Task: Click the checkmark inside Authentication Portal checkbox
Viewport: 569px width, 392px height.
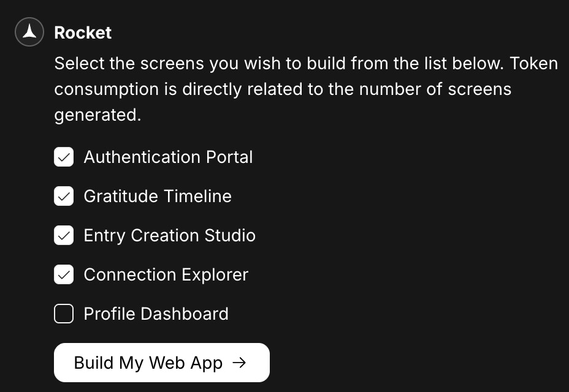Action: click(x=64, y=157)
